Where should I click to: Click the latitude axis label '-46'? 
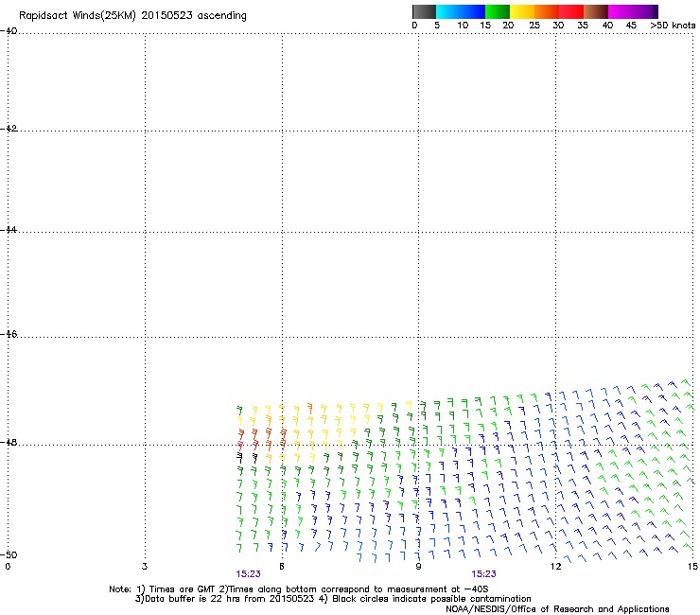[x=9, y=334]
